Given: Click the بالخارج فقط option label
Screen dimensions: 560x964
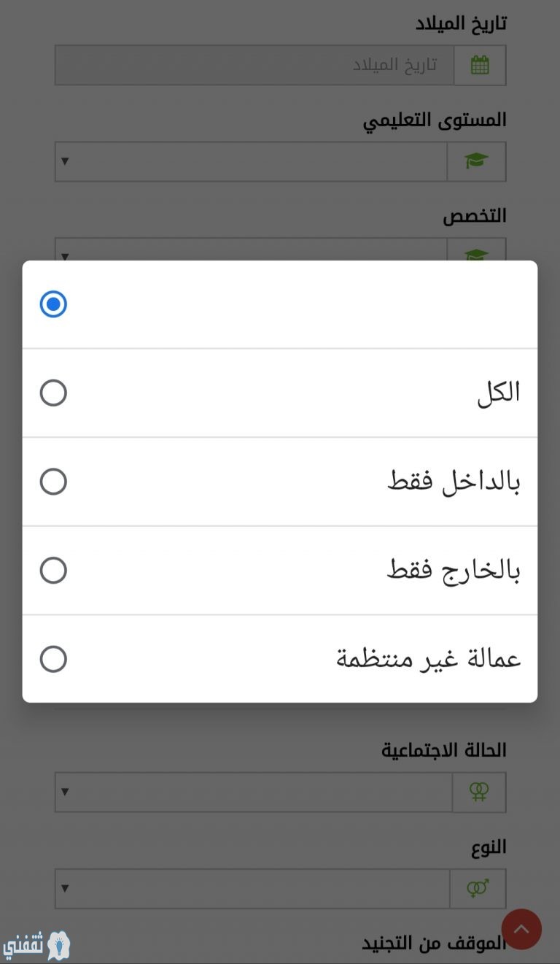Looking at the screenshot, I should (x=454, y=570).
